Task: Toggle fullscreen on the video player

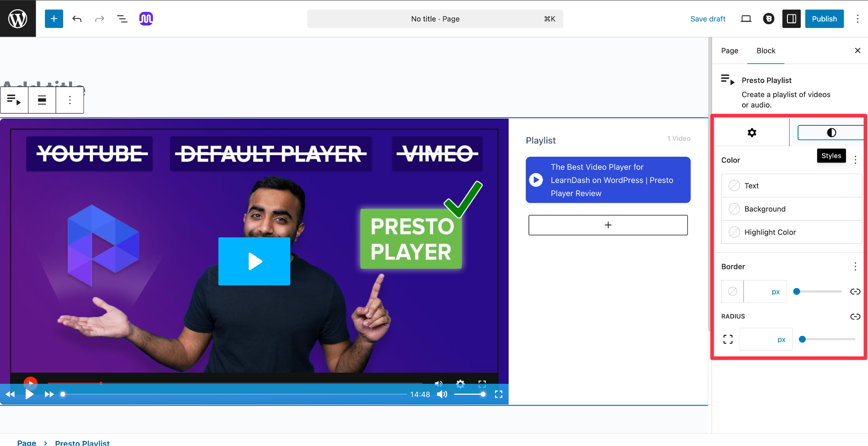Action: [x=499, y=394]
